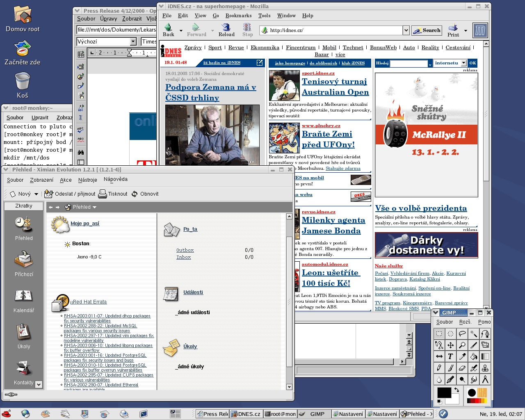Swap GIMP foreground and background colors
Image resolution: width=525 pixels, height=420 pixels.
(457, 390)
